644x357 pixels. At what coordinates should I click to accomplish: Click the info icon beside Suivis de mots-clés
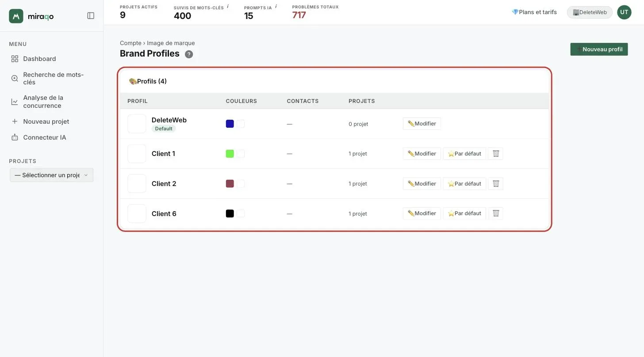[228, 7]
